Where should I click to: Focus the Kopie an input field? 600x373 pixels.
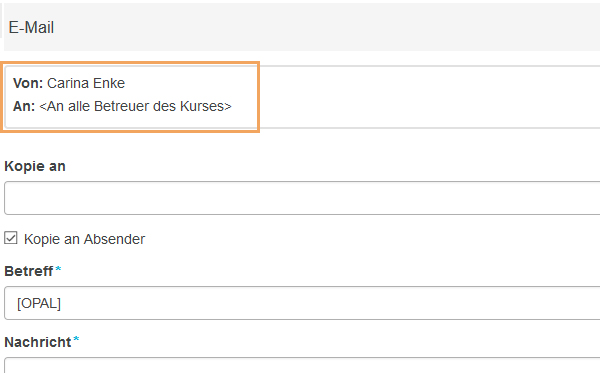click(x=302, y=198)
